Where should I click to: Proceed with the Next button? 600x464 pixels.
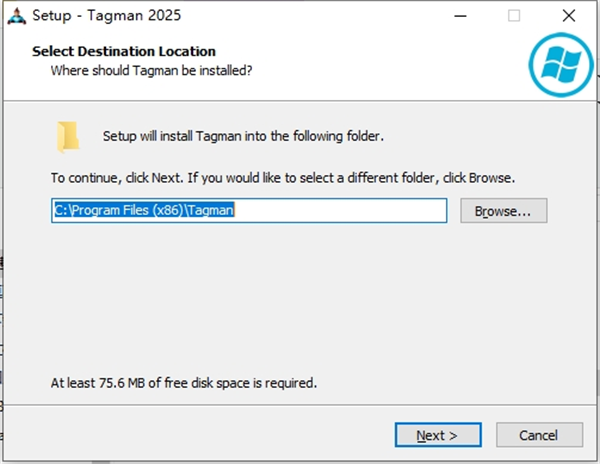(x=437, y=435)
